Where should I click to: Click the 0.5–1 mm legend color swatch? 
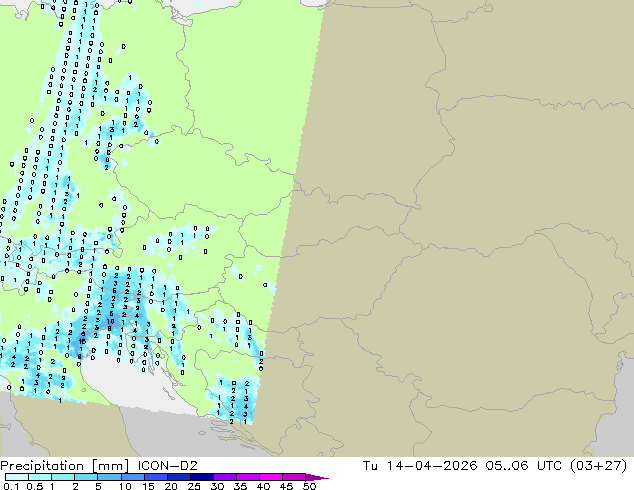pyautogui.click(x=40, y=477)
